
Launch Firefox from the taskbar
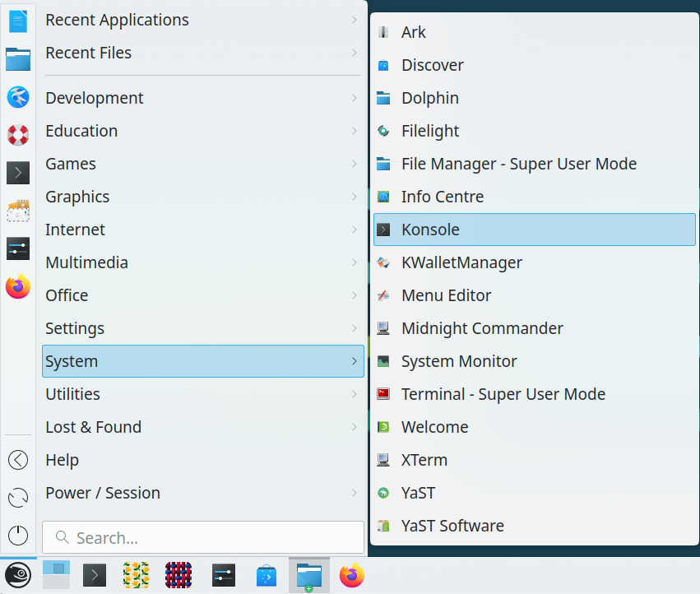352,575
